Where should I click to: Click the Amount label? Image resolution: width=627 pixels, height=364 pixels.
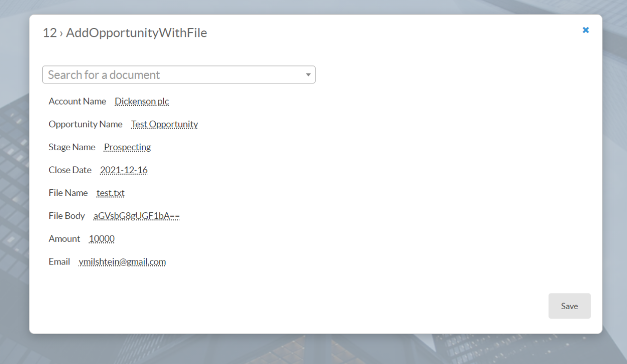[64, 239]
